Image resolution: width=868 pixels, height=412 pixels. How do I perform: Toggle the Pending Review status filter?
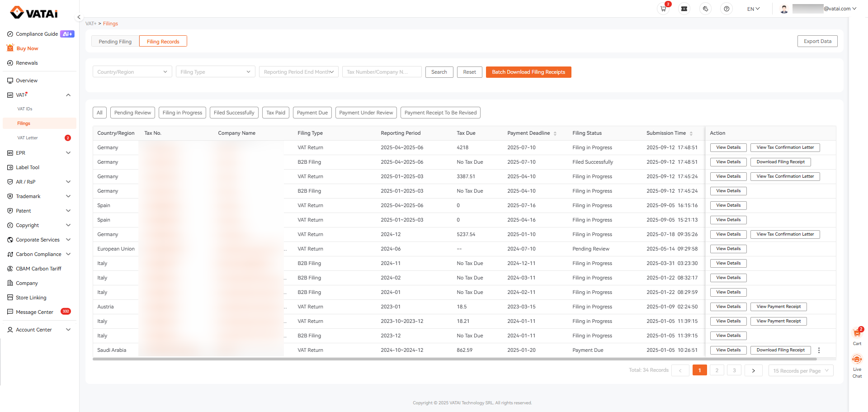pos(132,113)
